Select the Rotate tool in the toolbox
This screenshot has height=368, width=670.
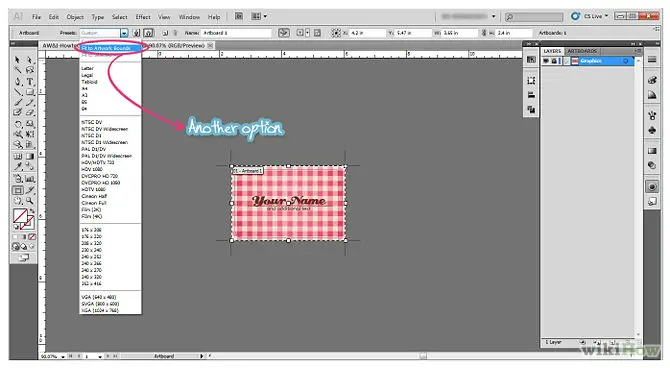(x=18, y=124)
